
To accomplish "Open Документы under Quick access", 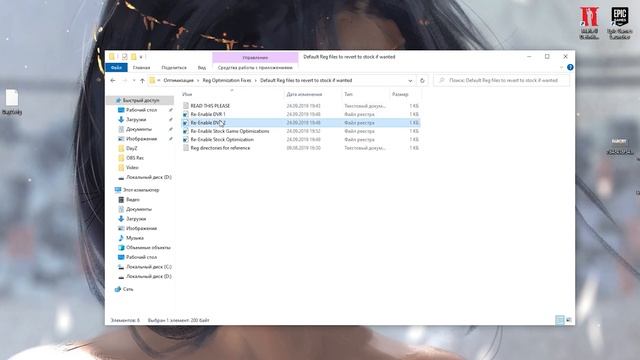I will tap(139, 129).
